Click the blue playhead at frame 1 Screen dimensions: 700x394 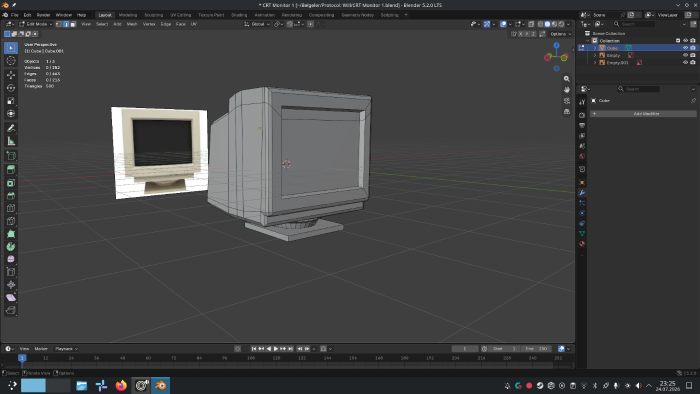(22, 358)
